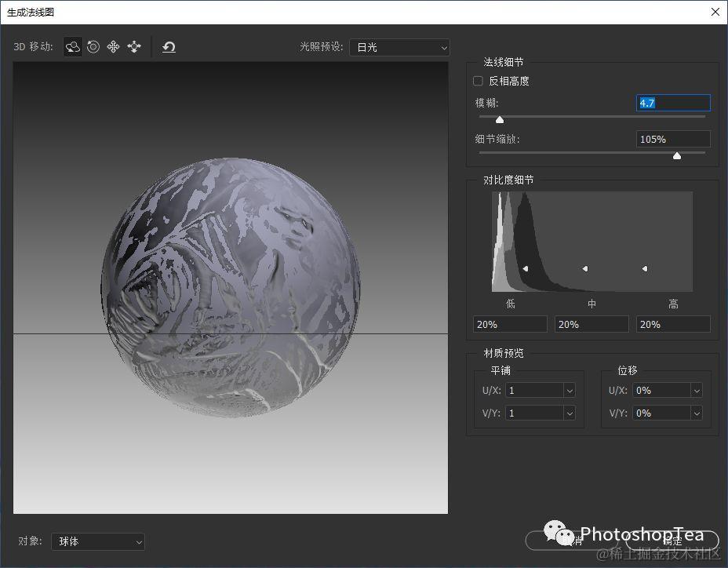Screen dimensions: 728x568
Task: Click the 确定 OK button
Action: [672, 541]
